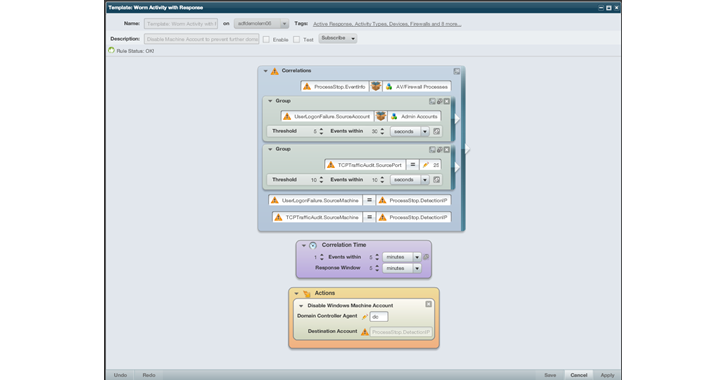
Task: Click the AV/Firewall Processes group icon
Action: (x=389, y=87)
